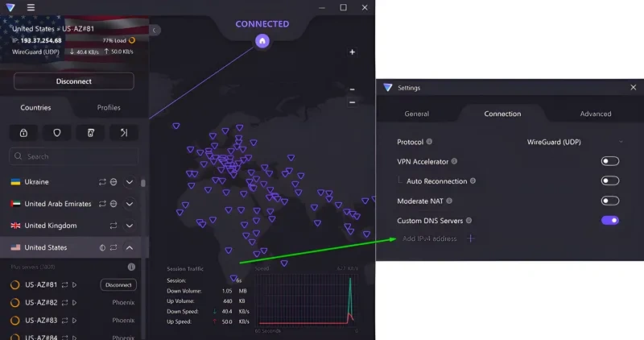This screenshot has width=644, height=340.
Task: Expand the Ukraine server list
Action: point(130,182)
